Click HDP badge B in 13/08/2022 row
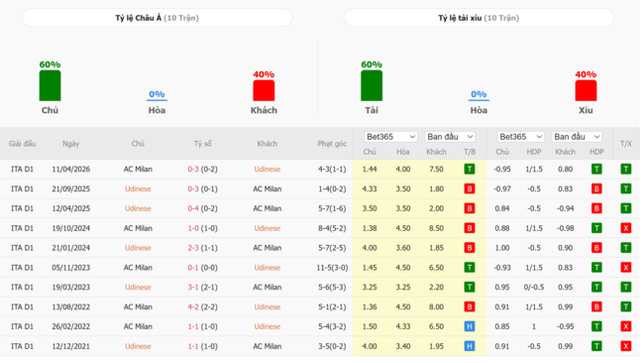Viewport: 644px width, 363px height. tap(596, 306)
